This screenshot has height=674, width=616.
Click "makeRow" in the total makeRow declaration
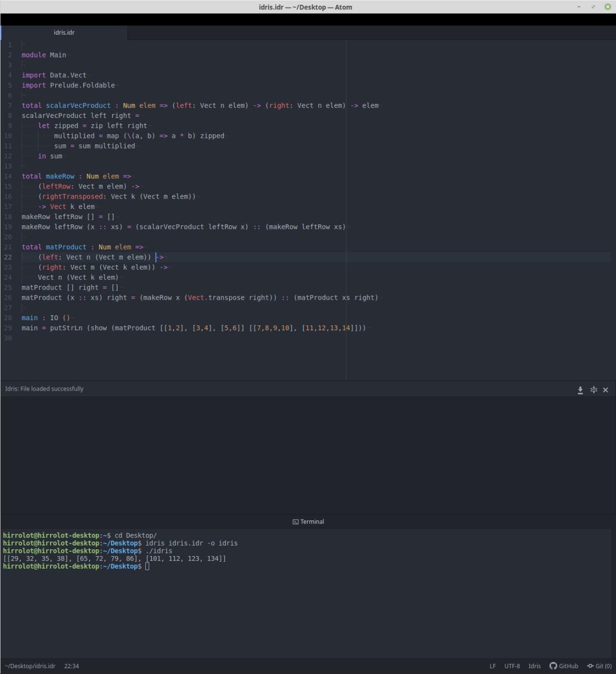60,176
